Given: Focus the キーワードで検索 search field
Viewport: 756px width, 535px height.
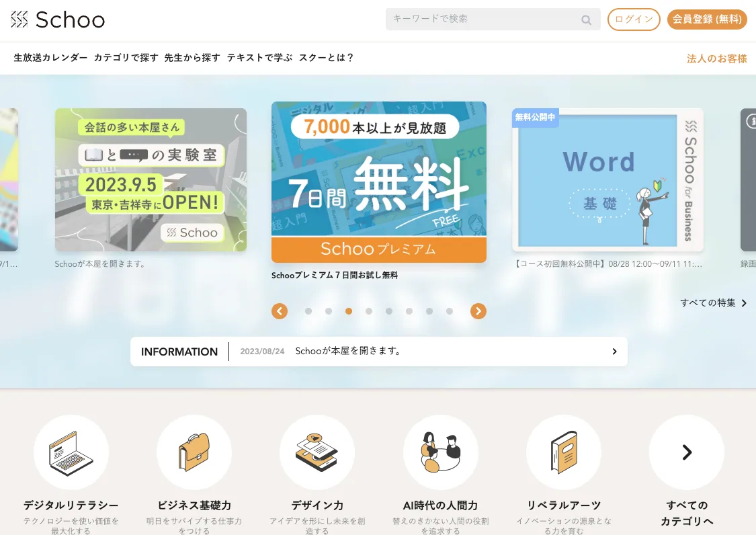Looking at the screenshot, I should point(493,19).
